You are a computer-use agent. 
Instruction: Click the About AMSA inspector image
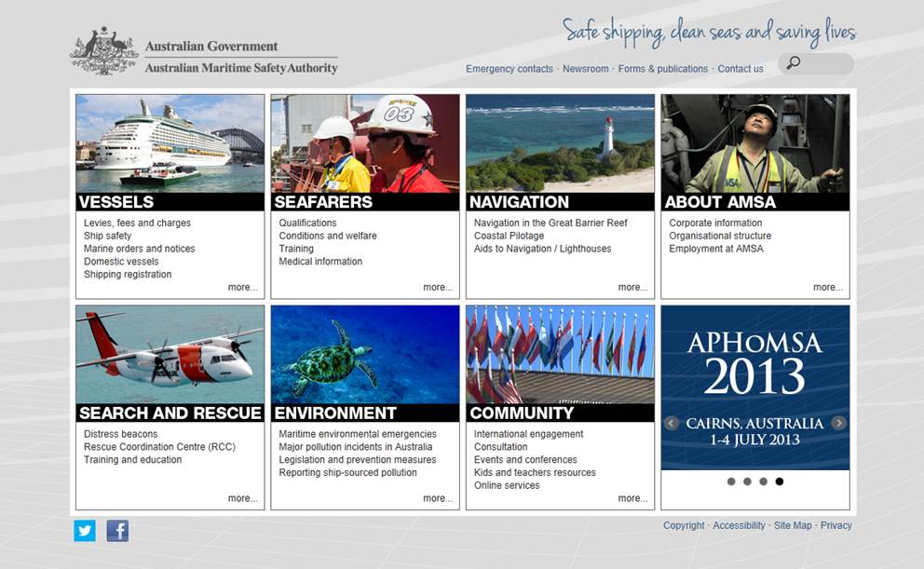pyautogui.click(x=754, y=143)
